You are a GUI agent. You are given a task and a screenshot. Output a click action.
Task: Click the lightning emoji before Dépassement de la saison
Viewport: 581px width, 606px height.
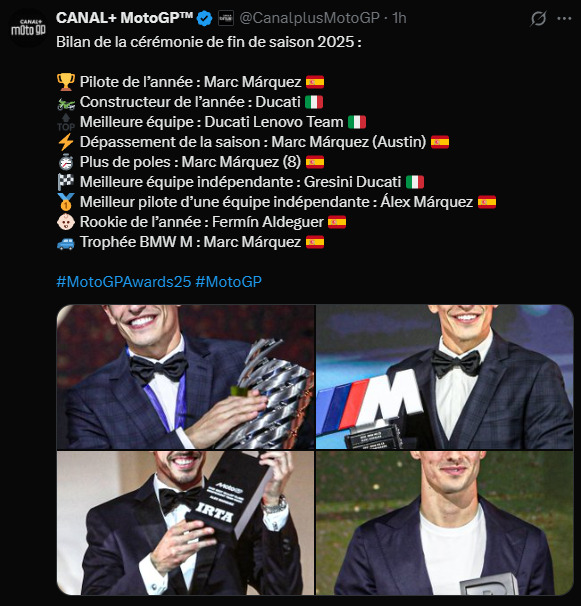pos(66,142)
